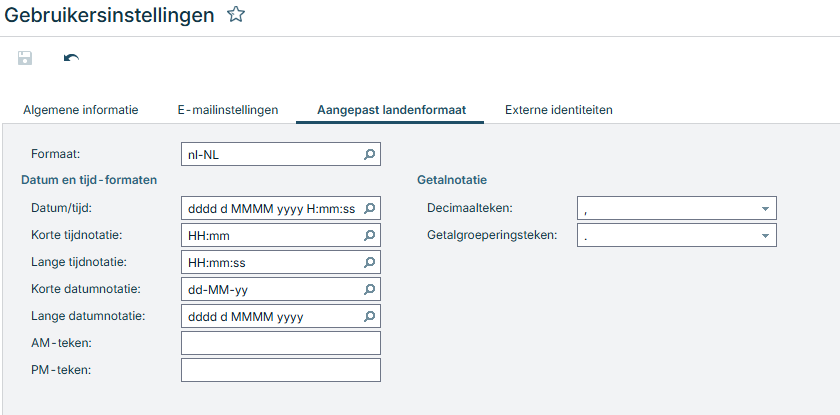Click the undo arrow icon

(x=71, y=58)
